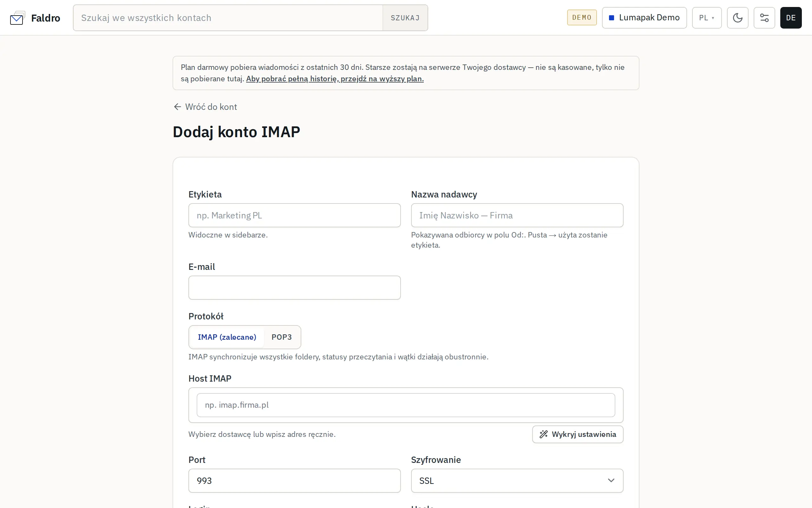Click the SZUKAJ search button

click(x=405, y=18)
